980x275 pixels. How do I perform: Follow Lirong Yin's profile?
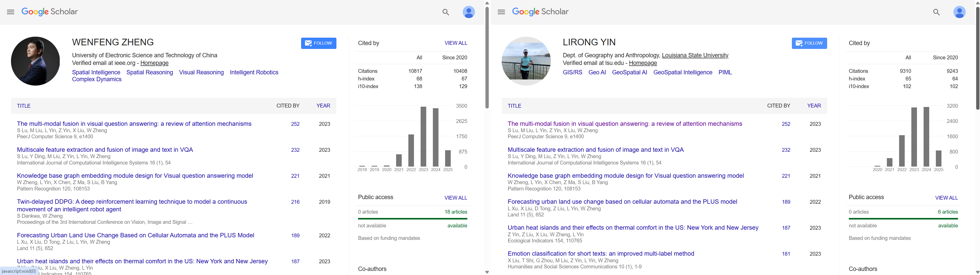coord(809,43)
